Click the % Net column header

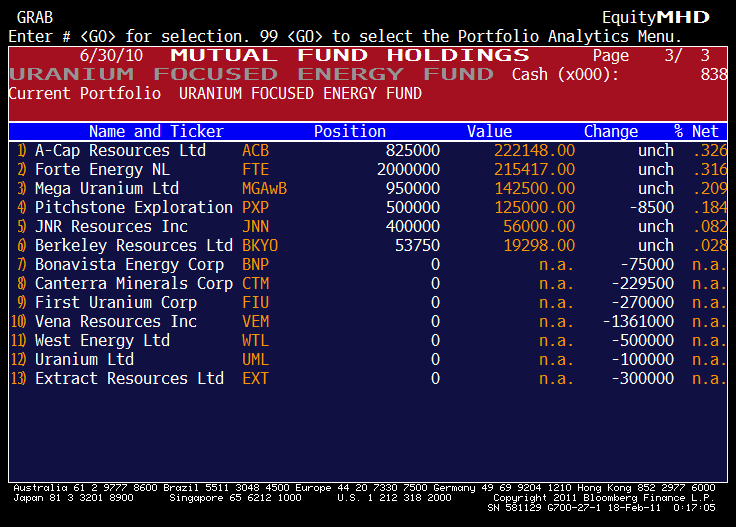[x=696, y=131]
